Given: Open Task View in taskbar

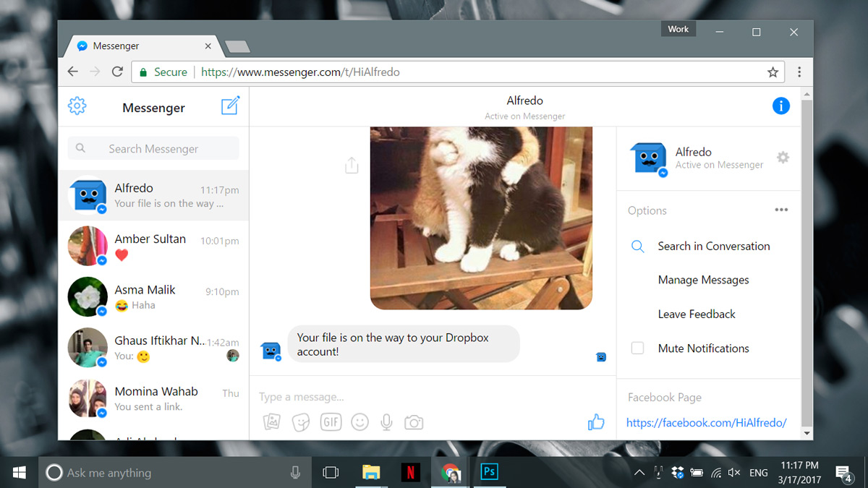Looking at the screenshot, I should pos(331,472).
